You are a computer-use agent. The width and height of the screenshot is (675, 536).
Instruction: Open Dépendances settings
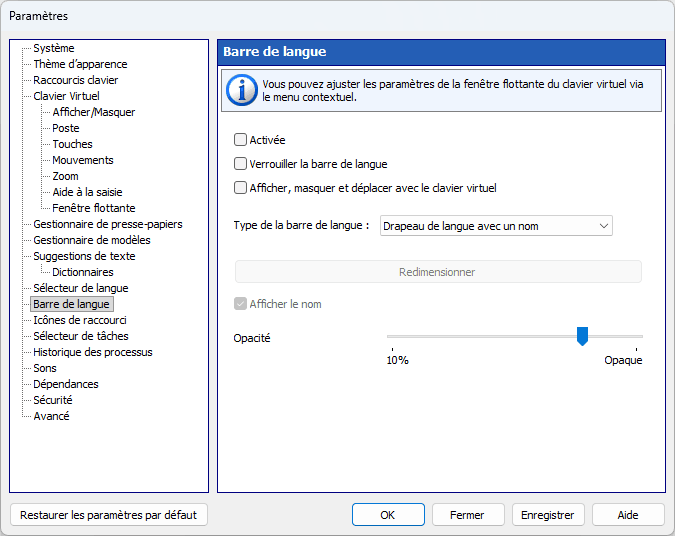(x=66, y=384)
